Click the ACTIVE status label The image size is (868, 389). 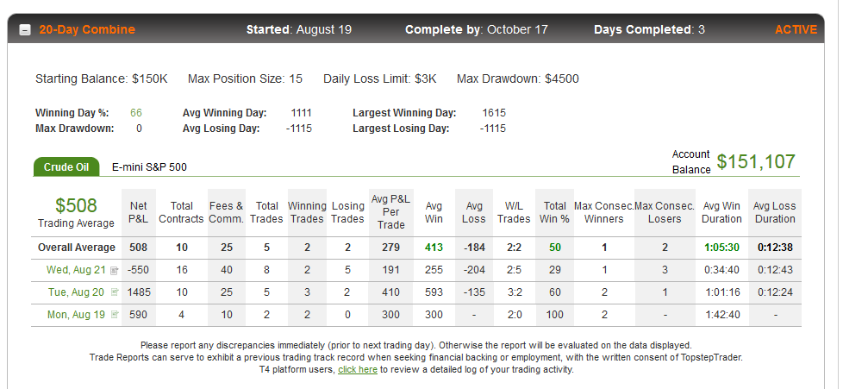pos(796,29)
